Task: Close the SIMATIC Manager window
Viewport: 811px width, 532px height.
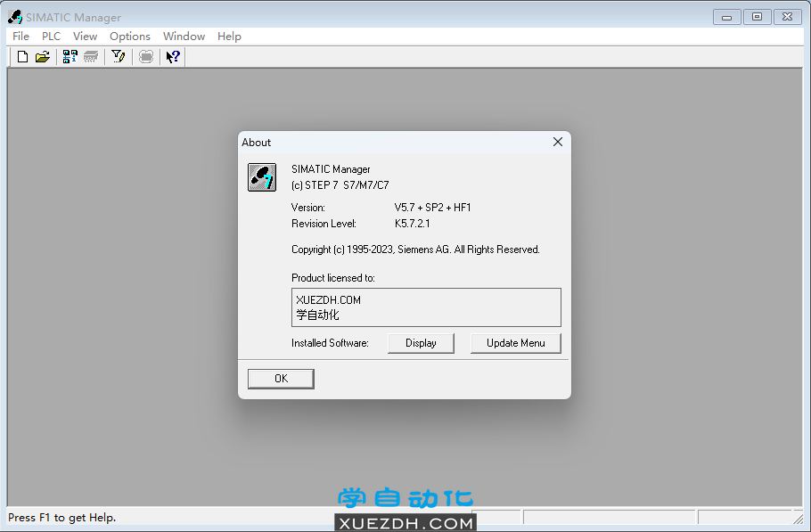Action: coord(787,17)
